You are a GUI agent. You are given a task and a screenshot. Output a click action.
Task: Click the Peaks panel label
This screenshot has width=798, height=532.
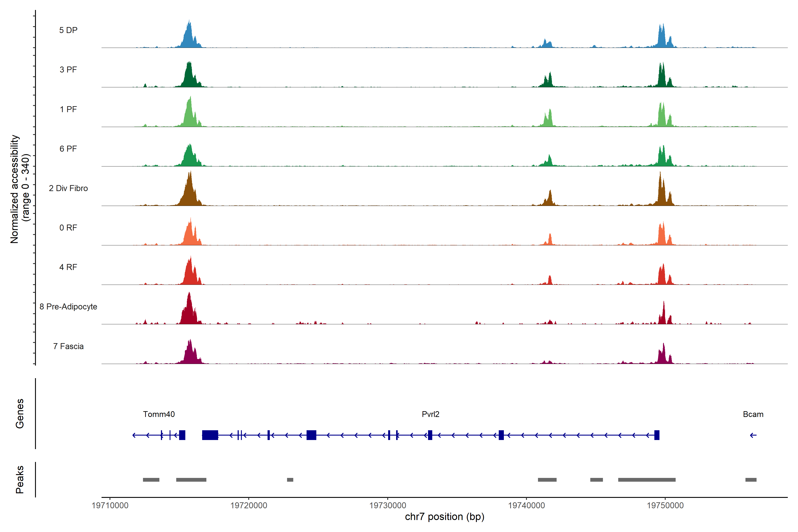pos(20,479)
